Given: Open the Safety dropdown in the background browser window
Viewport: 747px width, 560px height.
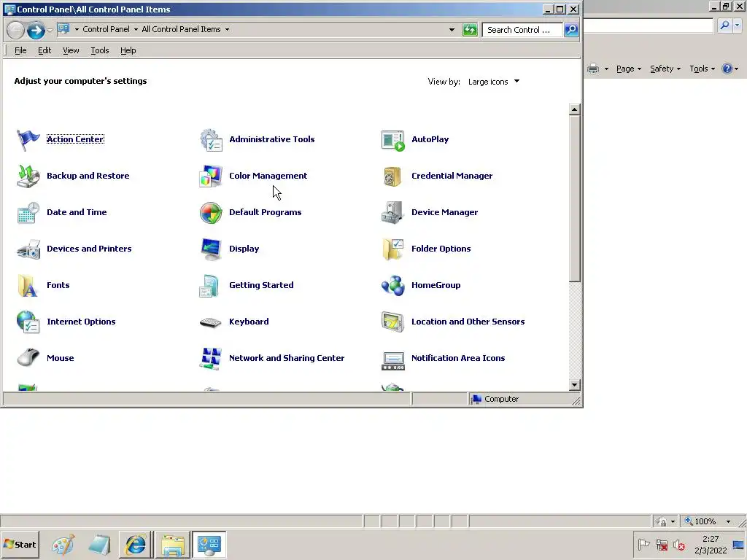Looking at the screenshot, I should pos(665,69).
